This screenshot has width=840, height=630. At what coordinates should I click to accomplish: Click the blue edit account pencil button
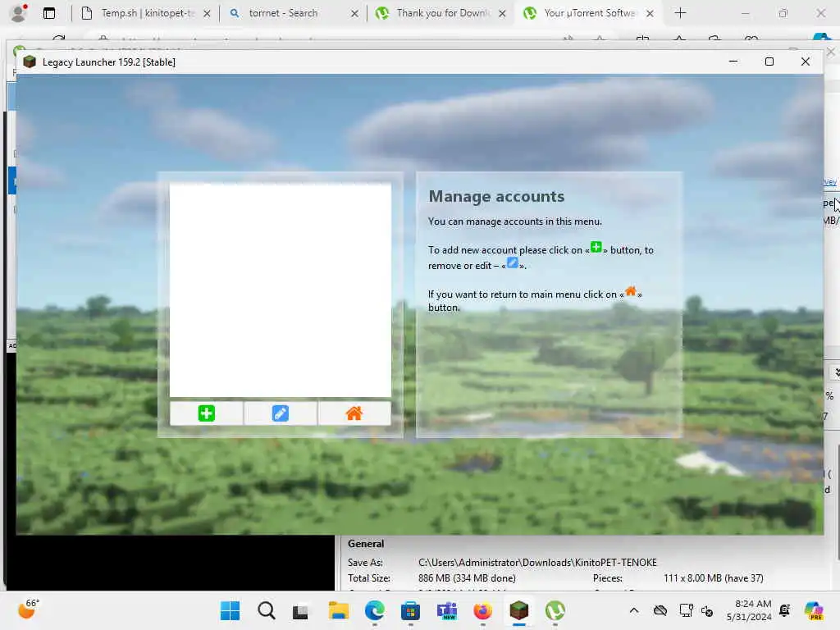click(x=281, y=413)
